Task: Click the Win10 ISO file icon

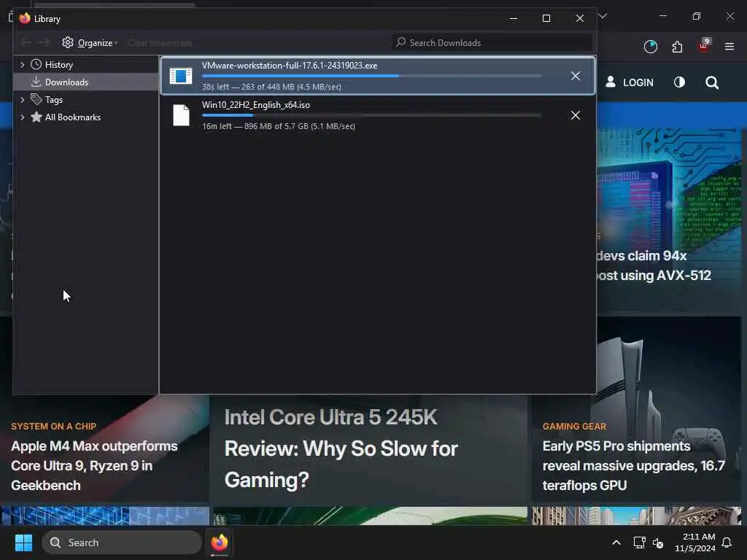Action: pyautogui.click(x=181, y=115)
